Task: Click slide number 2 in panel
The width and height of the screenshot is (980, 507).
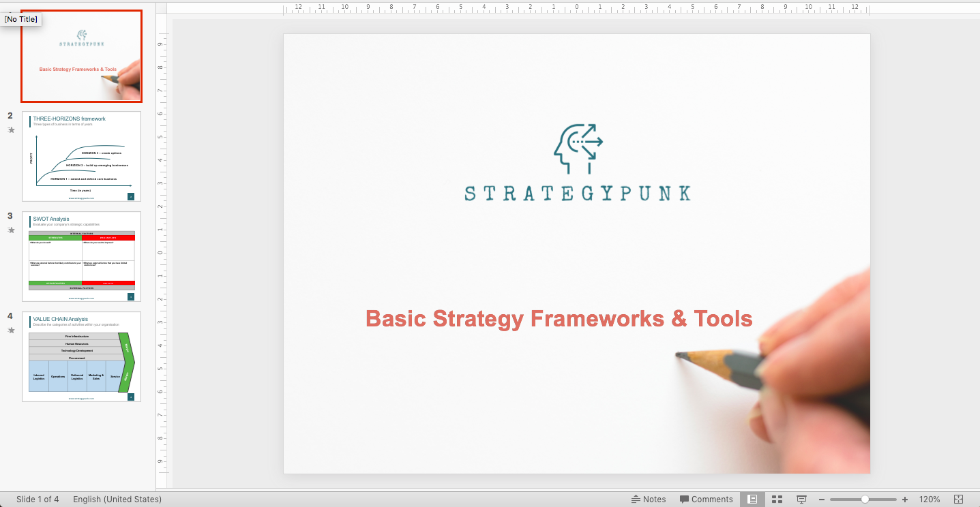Action: coord(10,115)
